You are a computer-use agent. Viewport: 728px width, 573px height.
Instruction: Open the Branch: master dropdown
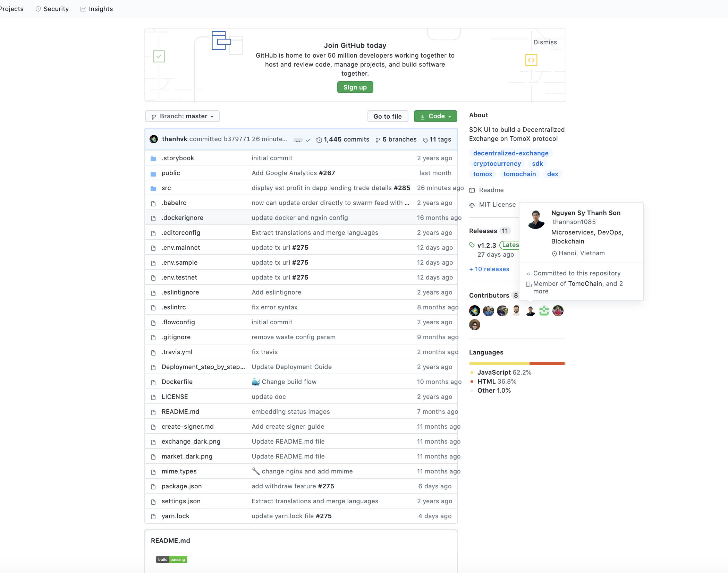pos(182,116)
